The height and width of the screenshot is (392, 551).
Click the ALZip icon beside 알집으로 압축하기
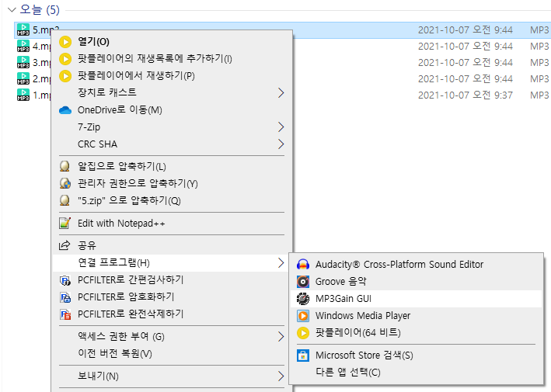[x=65, y=166]
